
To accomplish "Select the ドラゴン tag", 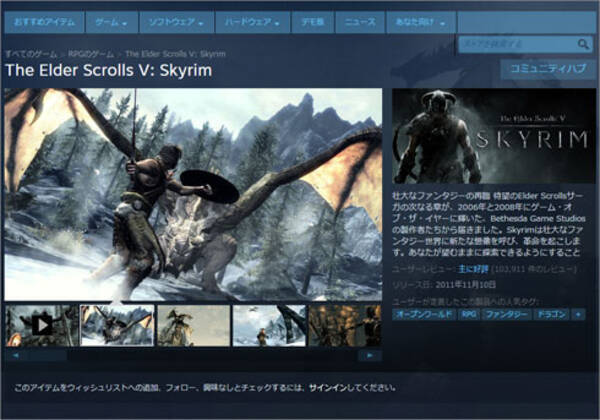I will (551, 314).
